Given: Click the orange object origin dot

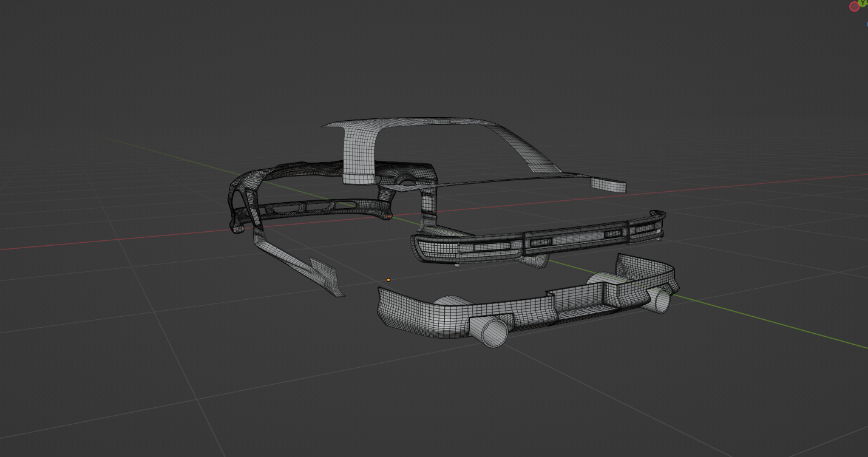Looking at the screenshot, I should pos(388,280).
